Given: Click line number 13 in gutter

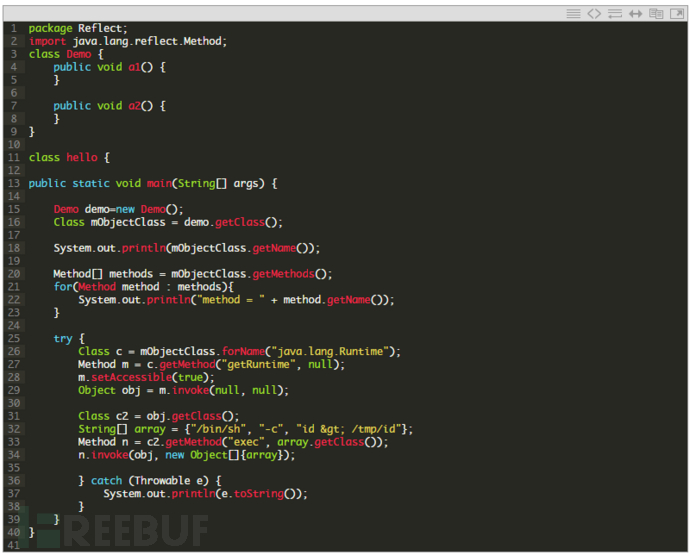Looking at the screenshot, I should pos(14,183).
